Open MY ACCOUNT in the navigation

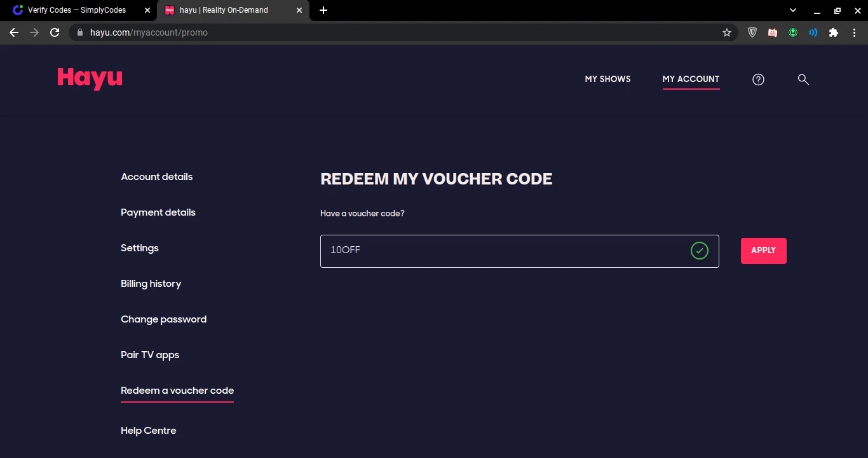[x=691, y=79]
